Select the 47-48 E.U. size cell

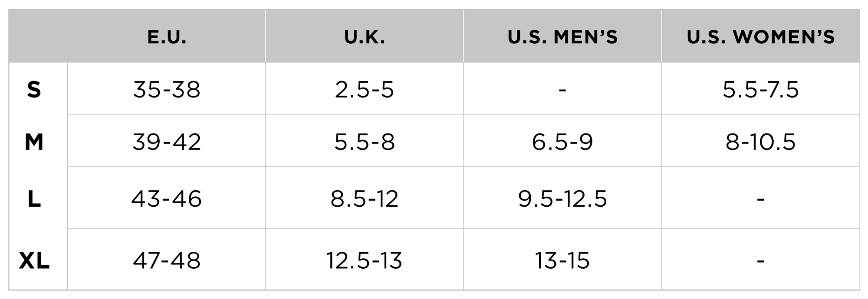(x=167, y=260)
